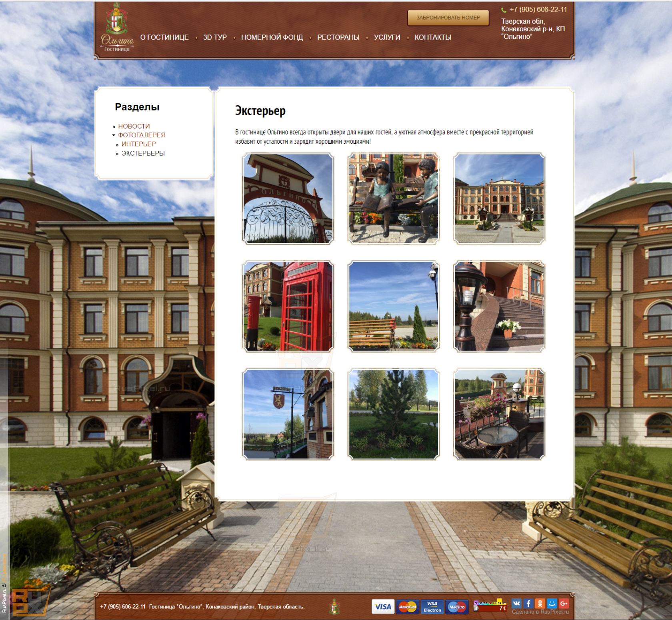Open the Facebook icon in footer
The width and height of the screenshot is (672, 620).
528,603
